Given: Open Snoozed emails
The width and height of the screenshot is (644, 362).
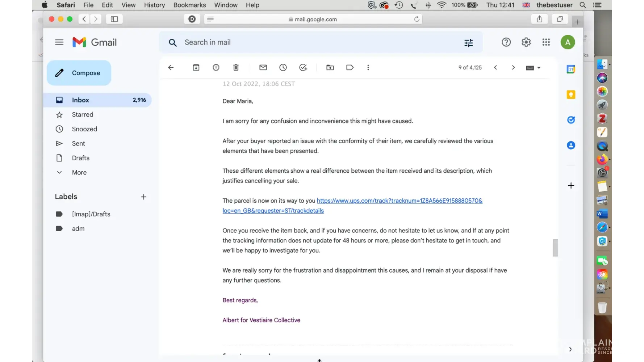Looking at the screenshot, I should point(84,129).
